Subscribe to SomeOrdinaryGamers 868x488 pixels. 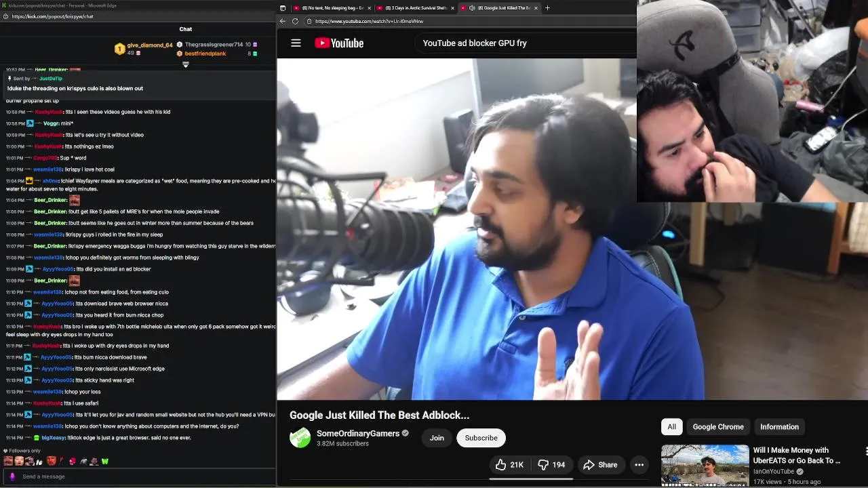(x=481, y=438)
